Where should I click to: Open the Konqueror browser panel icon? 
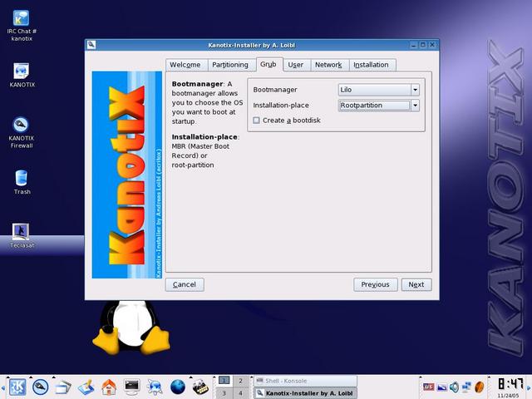tap(155, 387)
